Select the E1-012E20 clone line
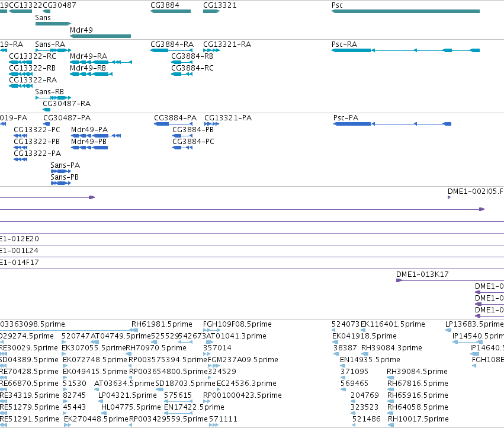The image size is (504, 428). click(x=252, y=245)
